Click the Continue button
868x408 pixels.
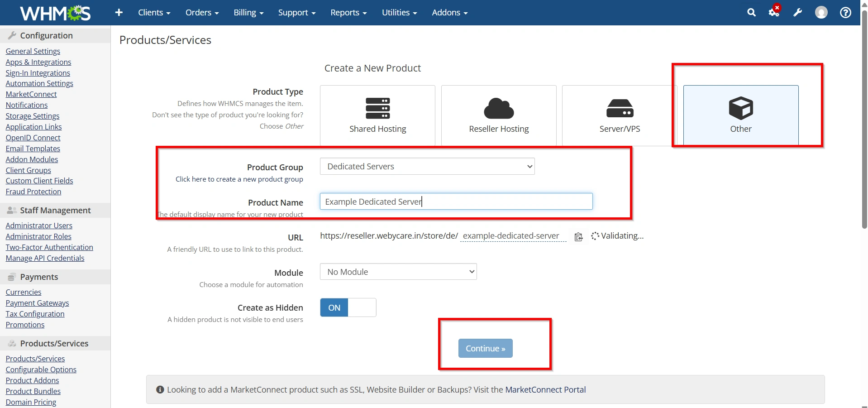485,348
